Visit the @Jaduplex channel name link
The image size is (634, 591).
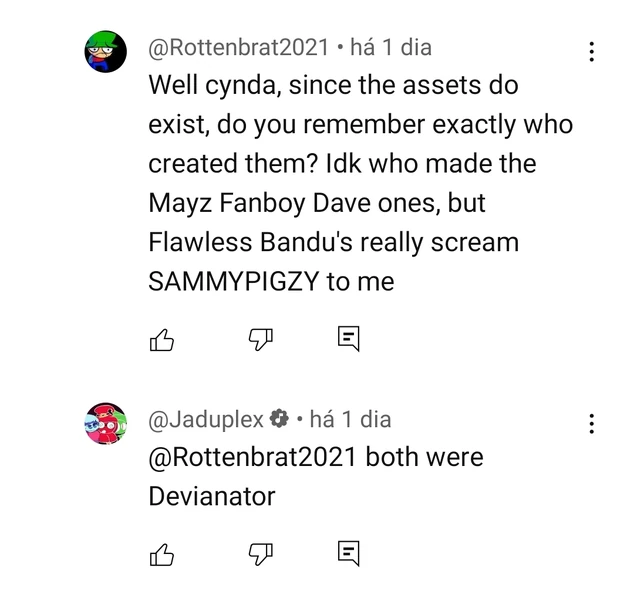206,419
